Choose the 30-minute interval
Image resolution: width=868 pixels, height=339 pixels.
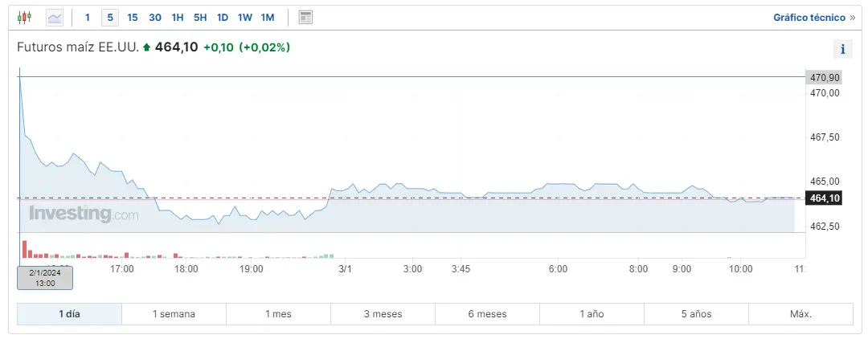tap(155, 17)
